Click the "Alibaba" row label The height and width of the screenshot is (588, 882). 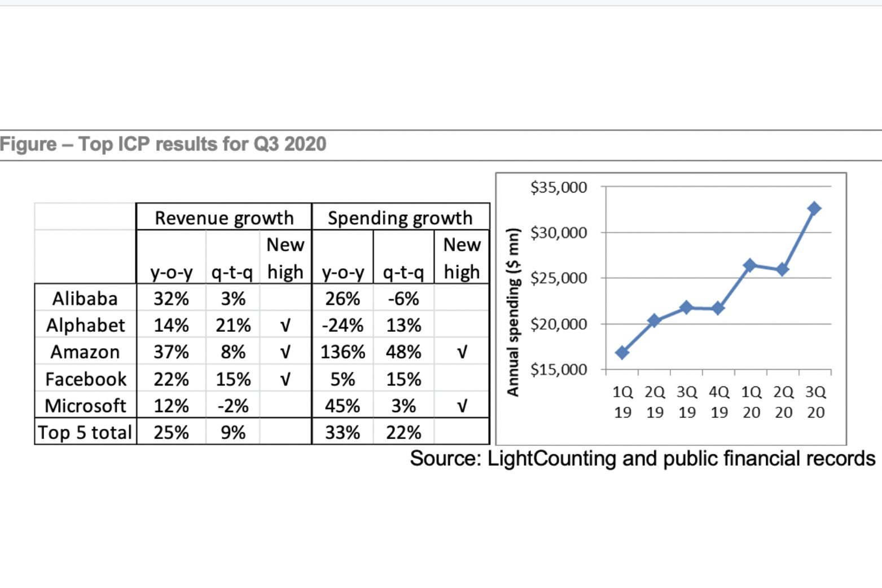(85, 298)
